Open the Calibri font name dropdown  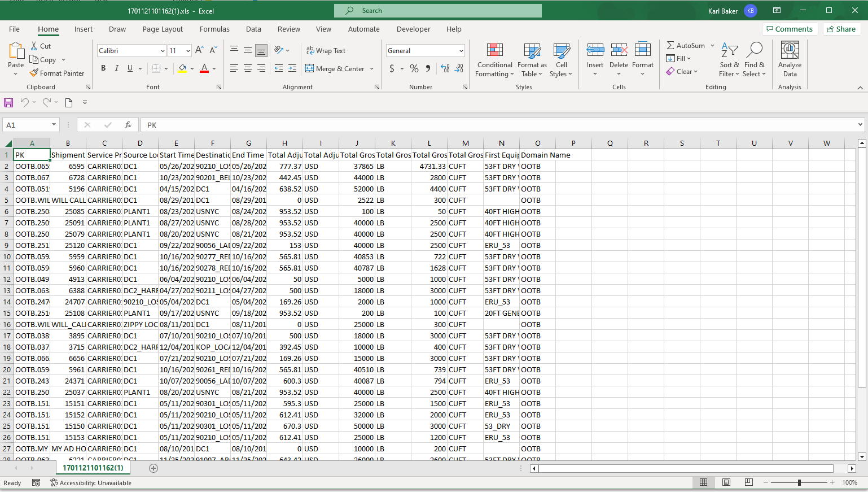click(x=163, y=51)
